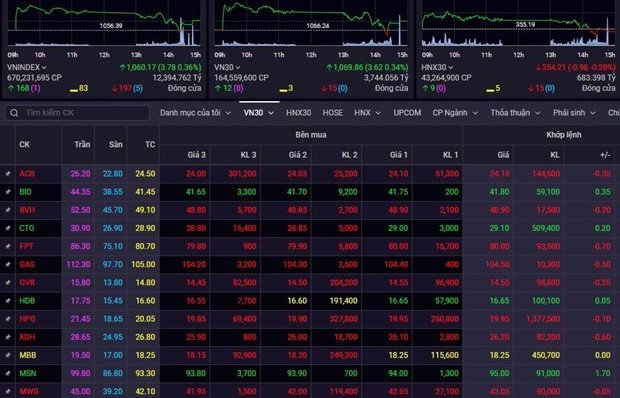
Task: Expand the HNX market dropdown
Action: click(367, 113)
